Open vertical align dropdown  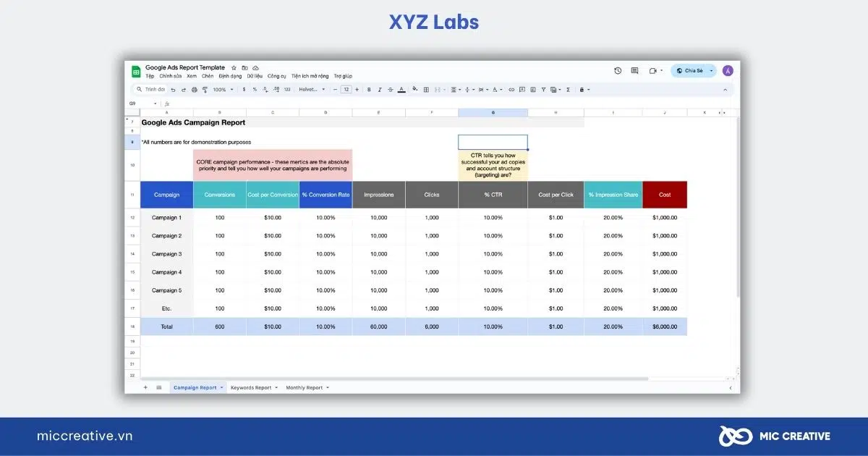pos(469,90)
